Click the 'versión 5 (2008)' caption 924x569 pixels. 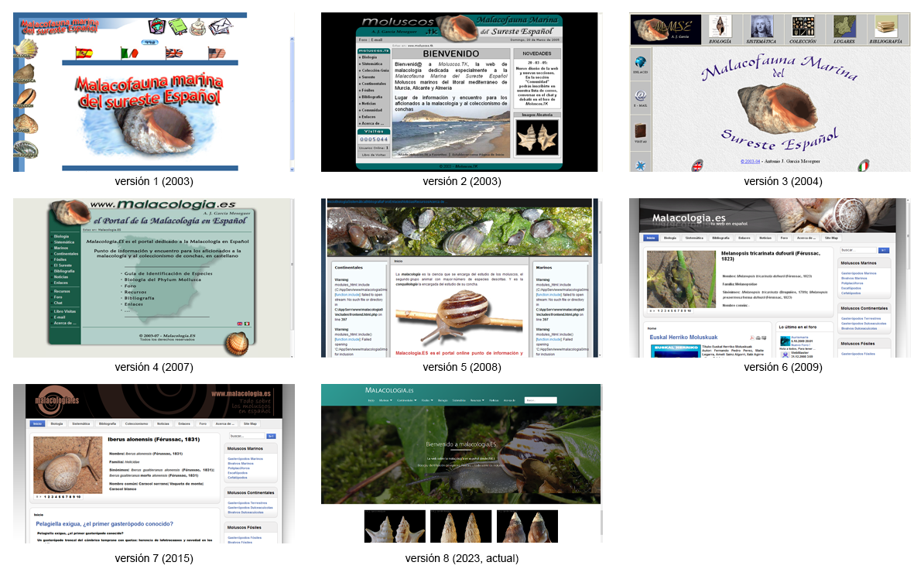pos(462,367)
